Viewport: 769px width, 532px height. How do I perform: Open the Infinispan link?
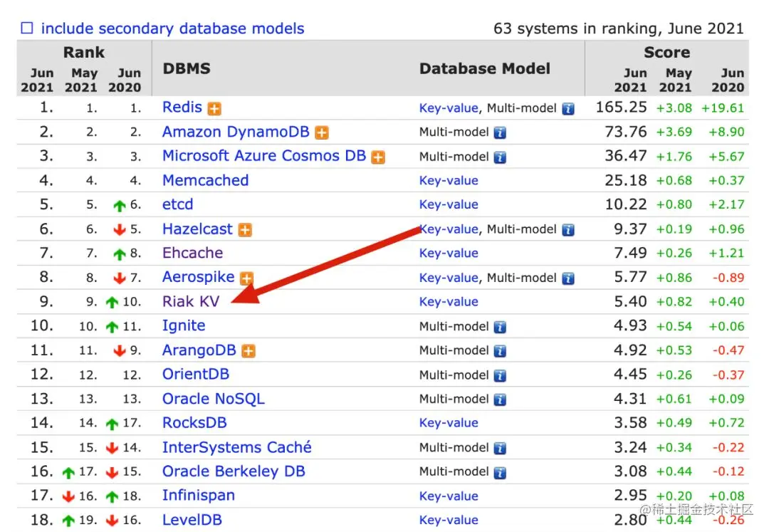pyautogui.click(x=199, y=495)
